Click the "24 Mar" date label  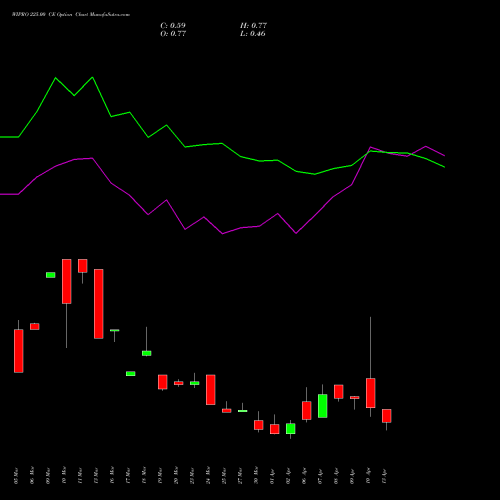[x=208, y=476]
